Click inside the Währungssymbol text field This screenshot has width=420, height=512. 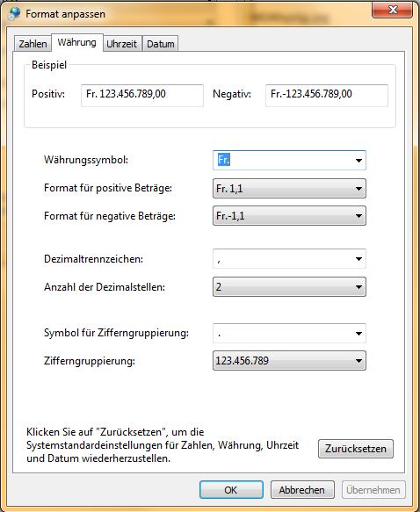(283, 161)
